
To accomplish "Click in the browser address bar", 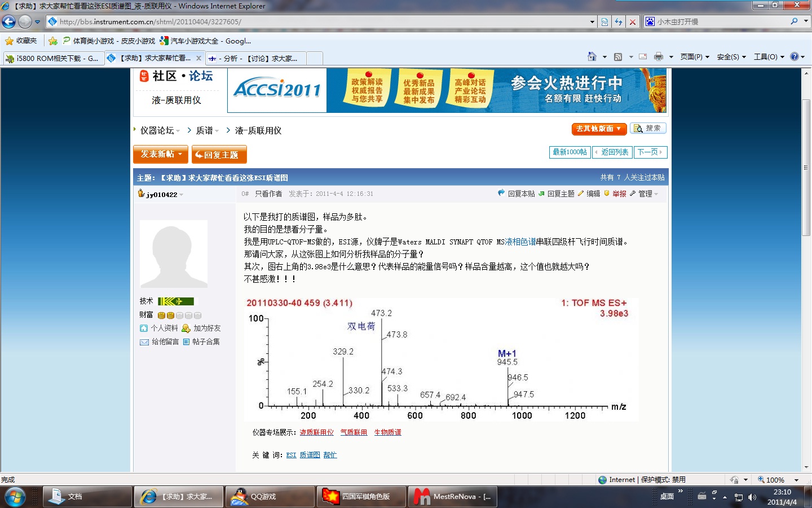I will click(x=322, y=21).
